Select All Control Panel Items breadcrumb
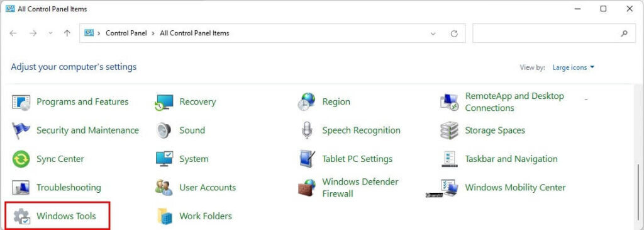Screen dimensions: 644x230 pos(194,33)
